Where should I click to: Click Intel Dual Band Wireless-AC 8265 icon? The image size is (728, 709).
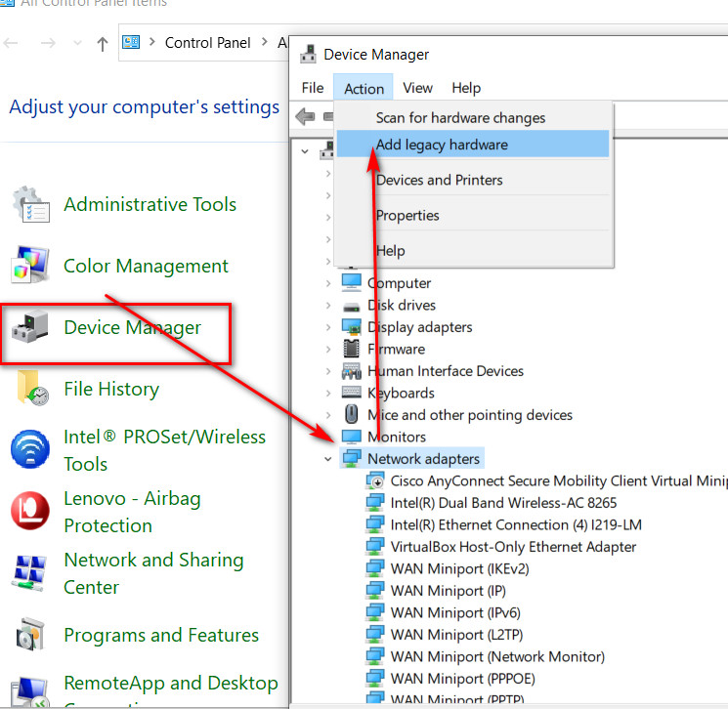coord(375,503)
